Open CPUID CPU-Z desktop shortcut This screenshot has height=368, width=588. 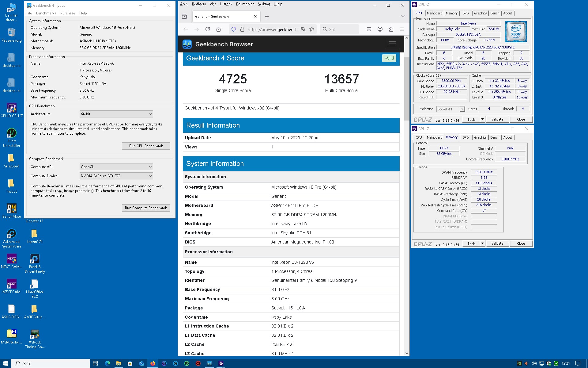[x=12, y=110]
